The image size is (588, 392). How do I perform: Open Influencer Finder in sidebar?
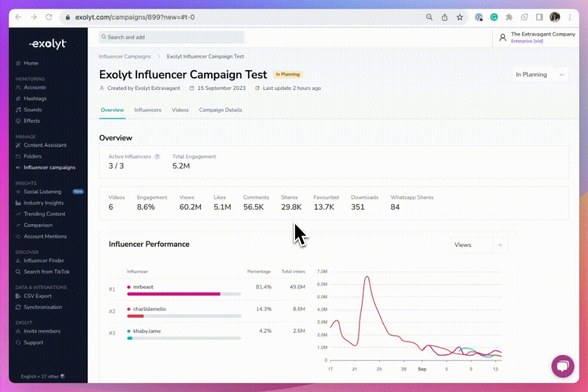44,261
